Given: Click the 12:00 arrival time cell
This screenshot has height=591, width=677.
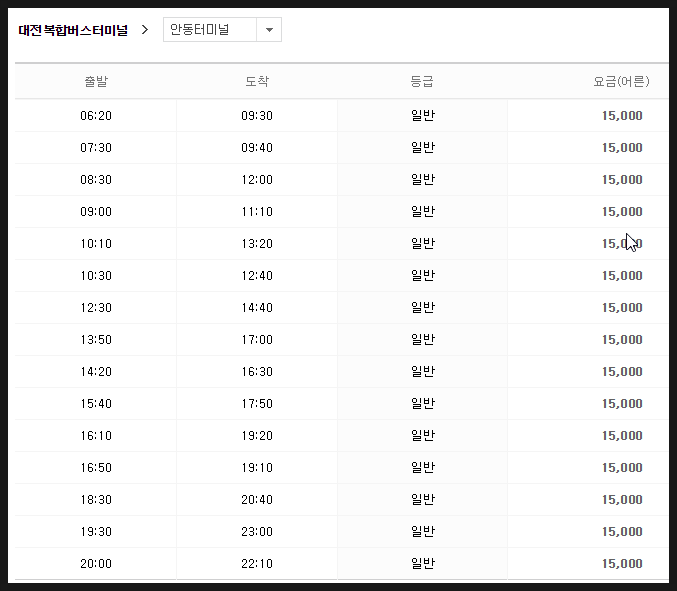Looking at the screenshot, I should pos(257,180).
